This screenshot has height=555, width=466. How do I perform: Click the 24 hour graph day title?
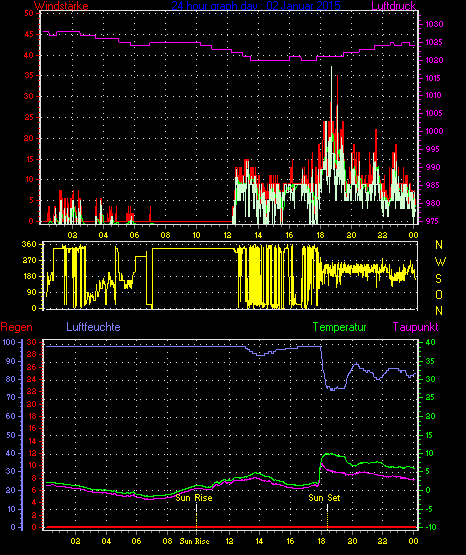pos(256,5)
